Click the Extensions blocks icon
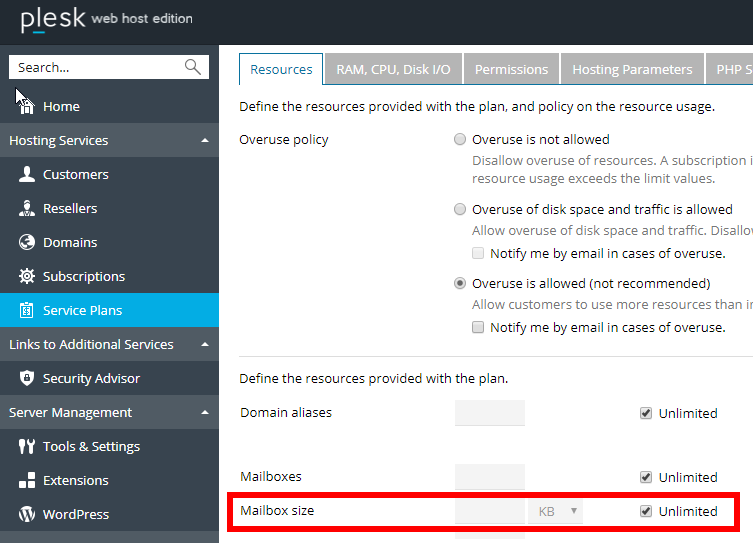The width and height of the screenshot is (753, 543). point(26,480)
